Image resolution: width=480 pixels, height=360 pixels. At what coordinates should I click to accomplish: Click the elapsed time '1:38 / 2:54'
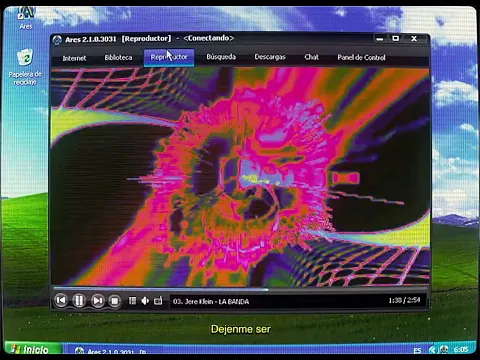tap(404, 300)
